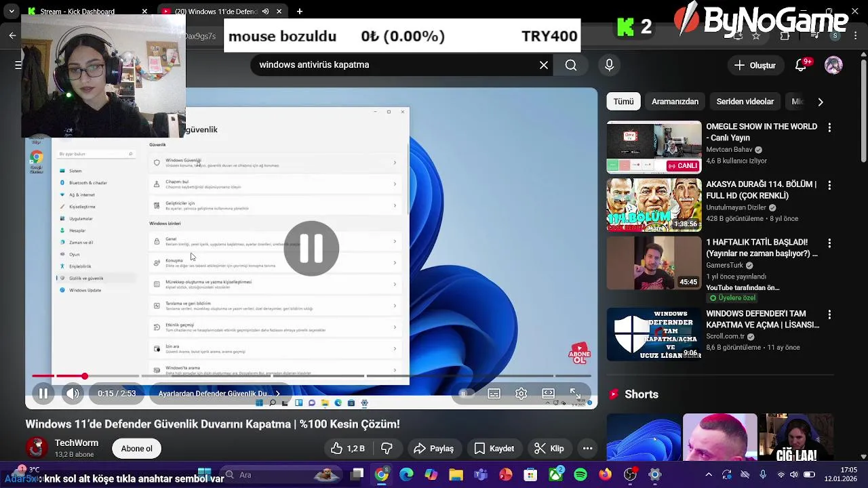Viewport: 868px width, 488px height.
Task: Open AKASYA DURAĞI 114. BÖLÜM video title
Action: click(x=761, y=190)
